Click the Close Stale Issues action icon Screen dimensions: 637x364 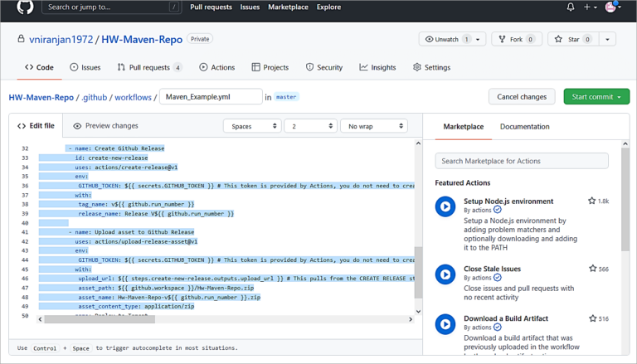click(445, 274)
